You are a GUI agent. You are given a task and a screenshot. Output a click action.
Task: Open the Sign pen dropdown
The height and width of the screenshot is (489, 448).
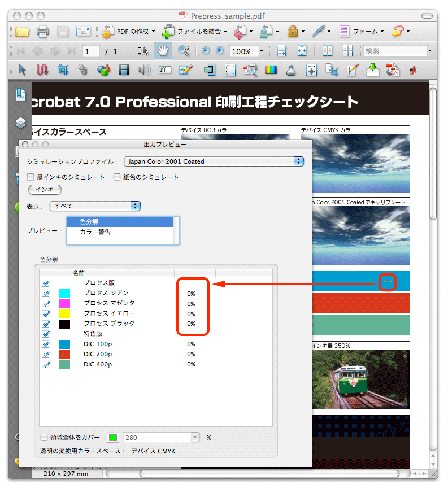pos(329,32)
